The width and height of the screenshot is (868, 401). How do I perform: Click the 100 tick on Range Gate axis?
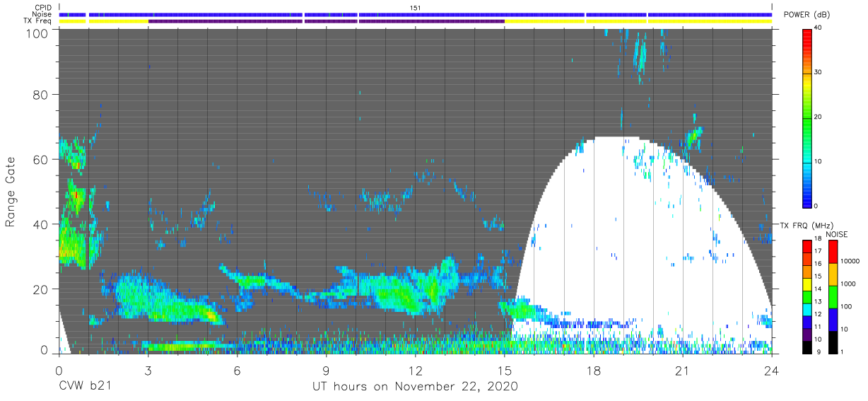[38, 33]
